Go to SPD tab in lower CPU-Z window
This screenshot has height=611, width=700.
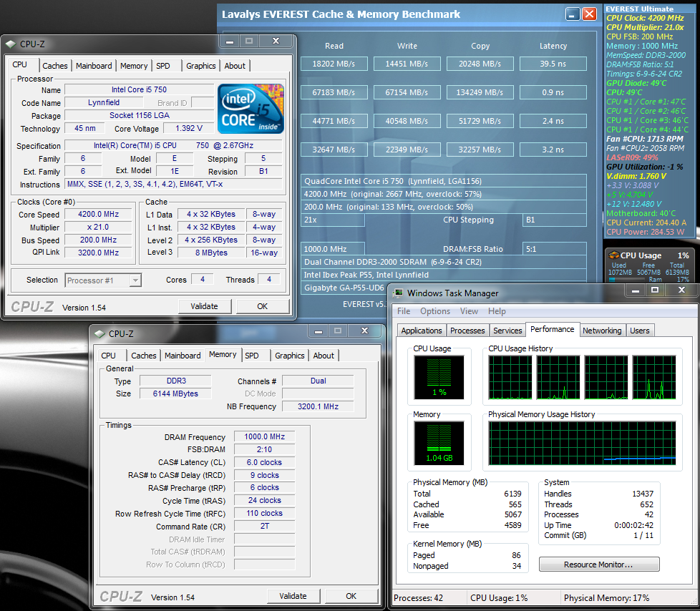[x=252, y=356]
